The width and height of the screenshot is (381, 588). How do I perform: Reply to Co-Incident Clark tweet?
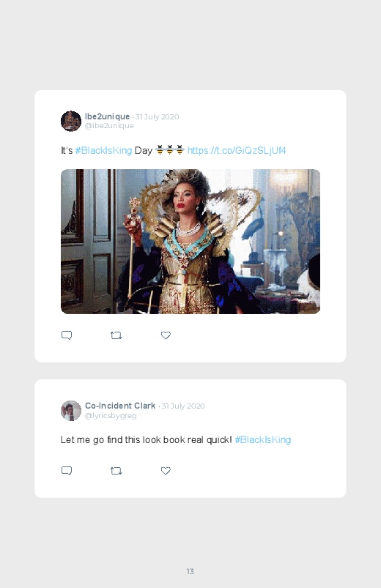67,471
